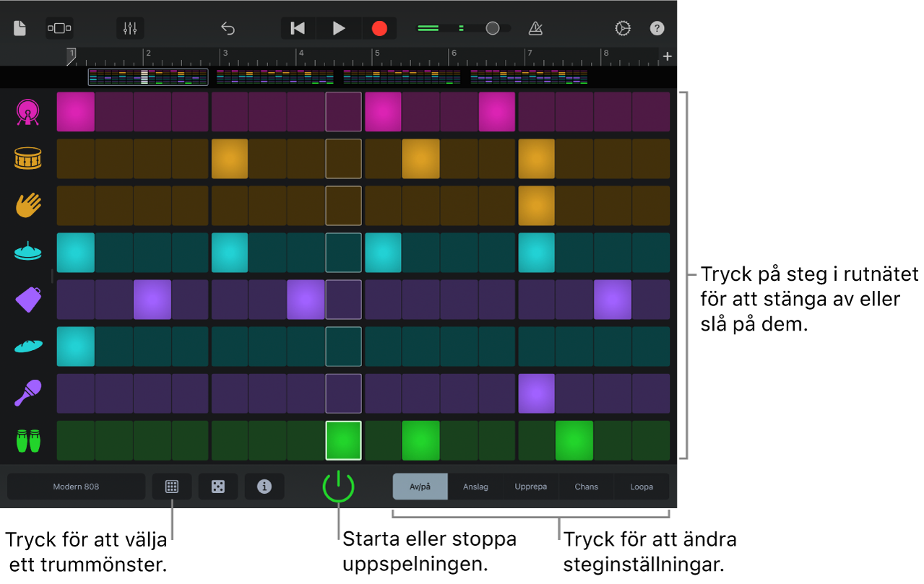This screenshot has height=584, width=924.
Task: Open the info button near the dice
Action: [264, 487]
